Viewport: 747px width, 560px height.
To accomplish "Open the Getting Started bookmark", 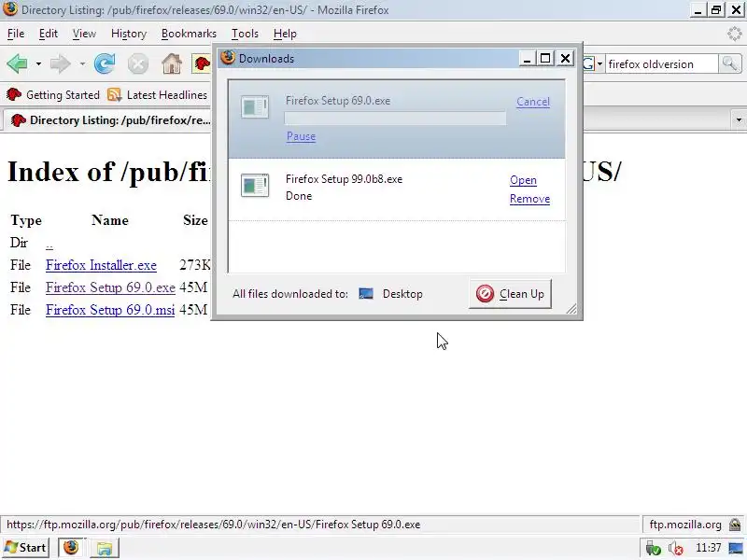I will click(x=53, y=95).
